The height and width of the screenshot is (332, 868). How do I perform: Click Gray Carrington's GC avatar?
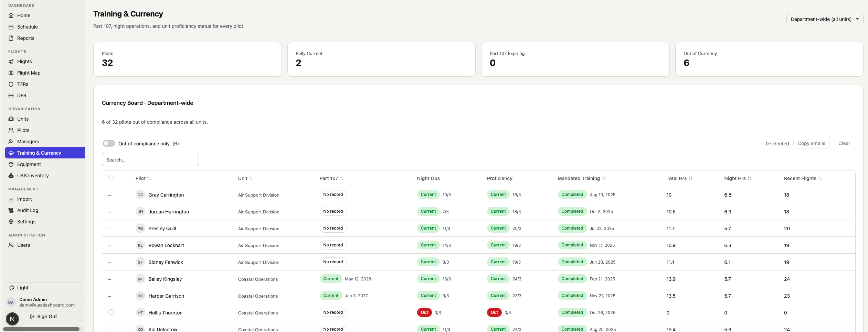coord(140,195)
